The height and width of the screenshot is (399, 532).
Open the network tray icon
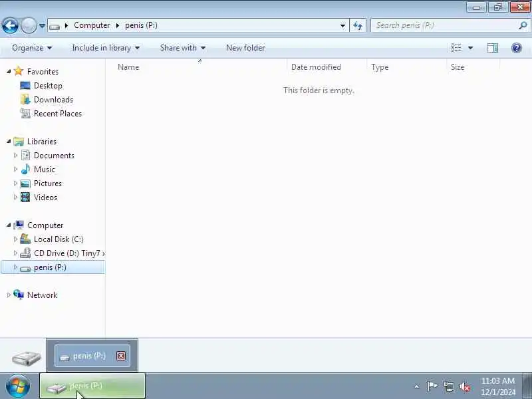(x=448, y=386)
